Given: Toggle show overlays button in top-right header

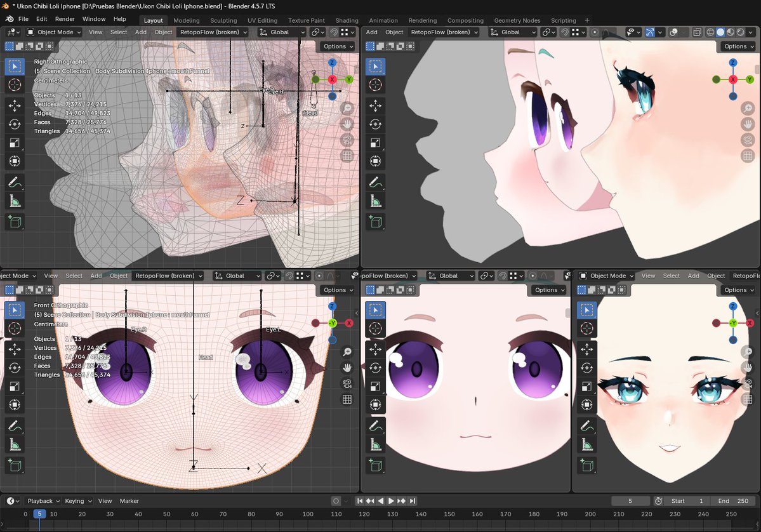Looking at the screenshot, I should point(673,32).
